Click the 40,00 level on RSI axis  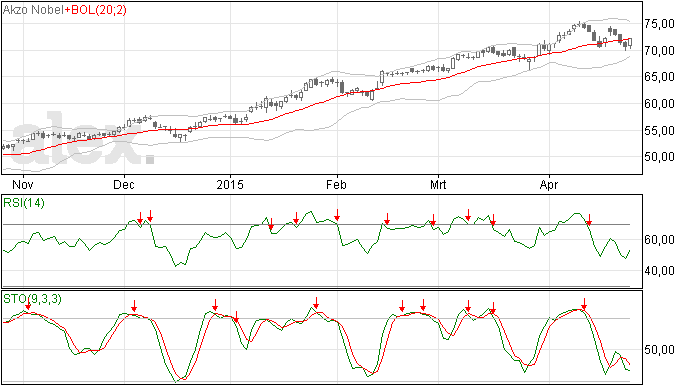click(x=659, y=271)
